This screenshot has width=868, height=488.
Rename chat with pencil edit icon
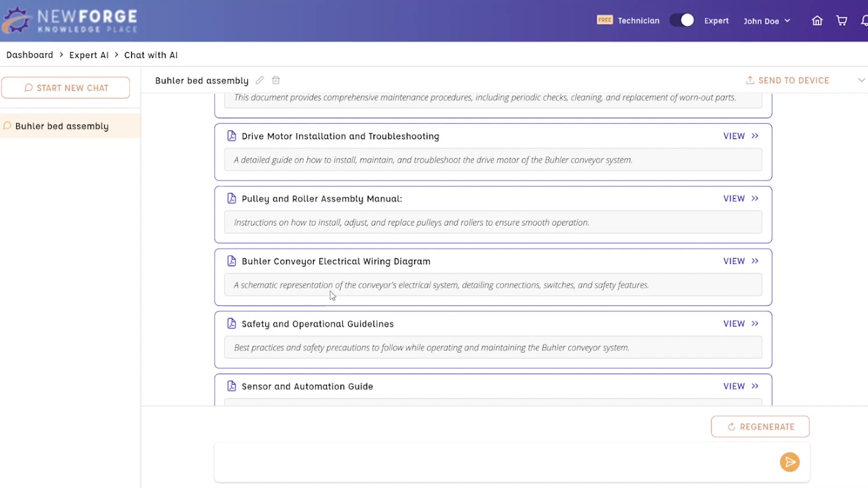(259, 80)
